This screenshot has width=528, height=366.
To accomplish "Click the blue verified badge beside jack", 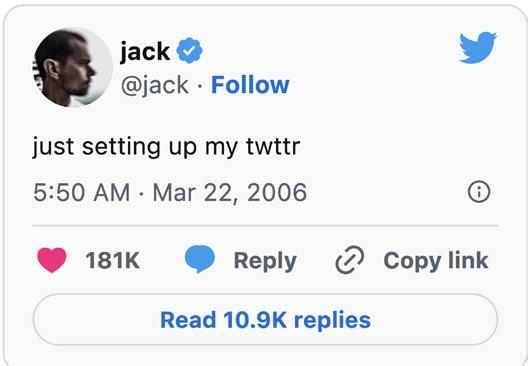I will (190, 51).
